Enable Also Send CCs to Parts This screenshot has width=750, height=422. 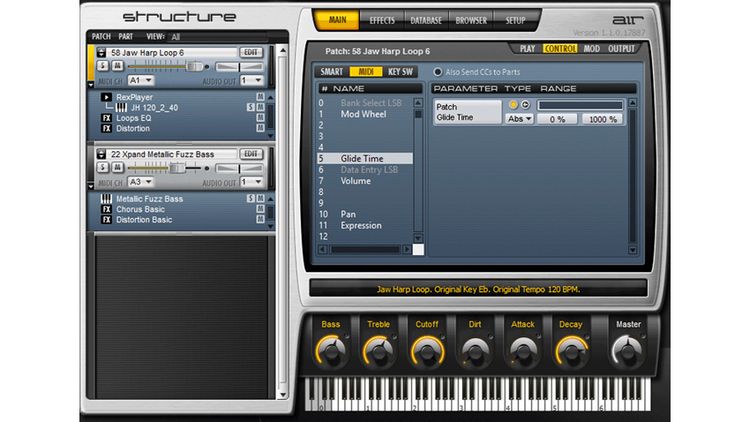point(437,72)
